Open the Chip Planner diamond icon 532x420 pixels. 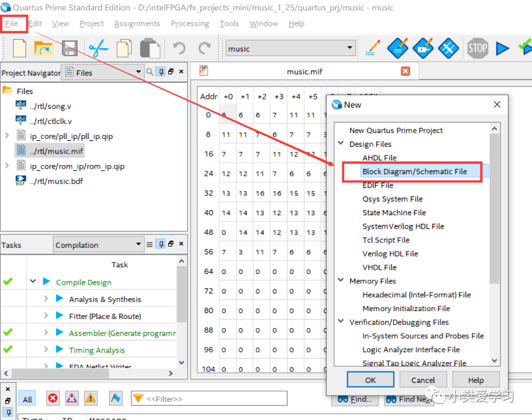448,48
